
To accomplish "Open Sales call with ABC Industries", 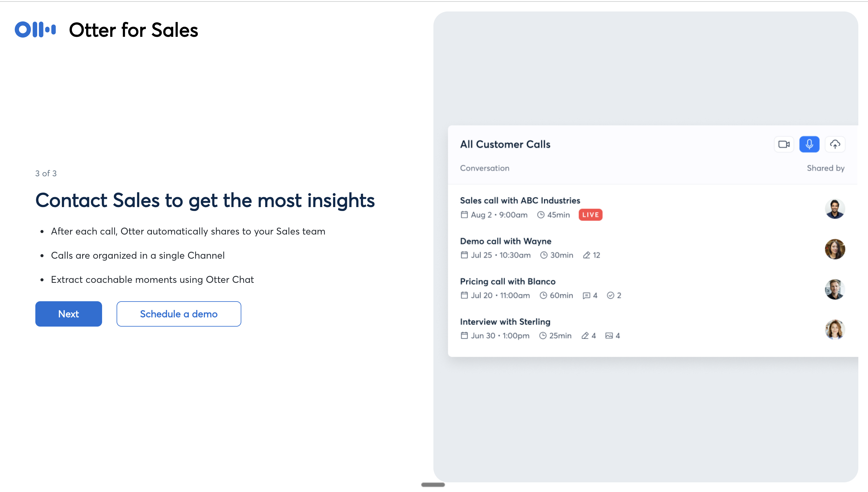I will (520, 201).
